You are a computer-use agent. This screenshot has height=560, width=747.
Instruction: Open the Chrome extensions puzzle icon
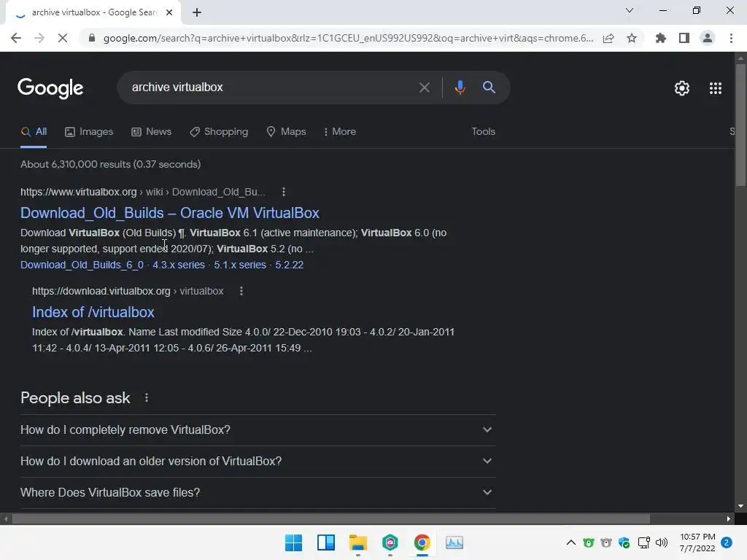[661, 38]
